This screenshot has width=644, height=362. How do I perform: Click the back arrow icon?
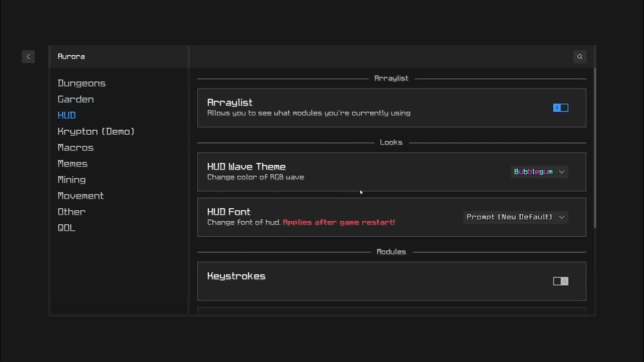(x=28, y=57)
